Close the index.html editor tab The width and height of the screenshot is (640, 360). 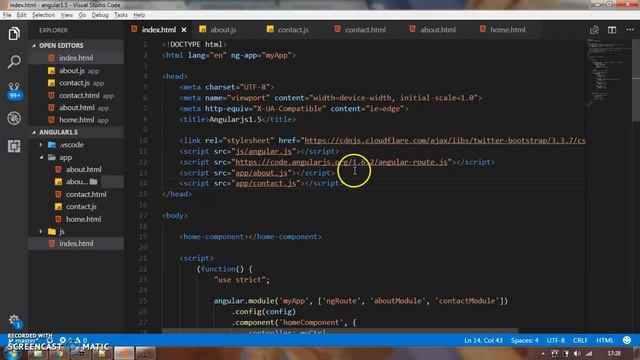pos(184,30)
